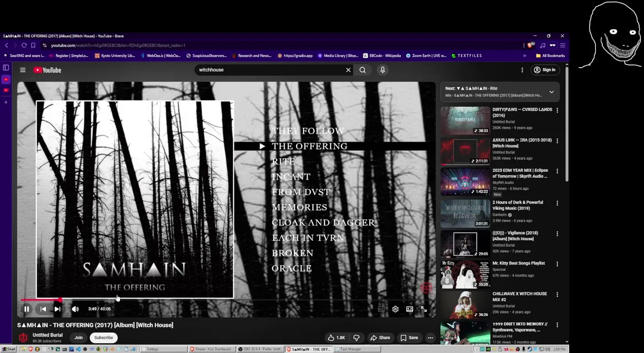Switch to Settings taskbar window
This screenshot has height=353, width=644.
coord(164,349)
